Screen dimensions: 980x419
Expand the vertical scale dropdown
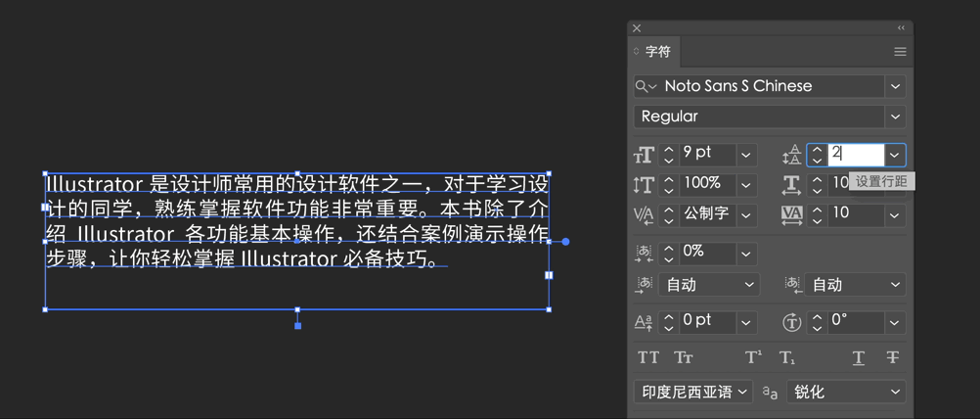pyautogui.click(x=747, y=185)
